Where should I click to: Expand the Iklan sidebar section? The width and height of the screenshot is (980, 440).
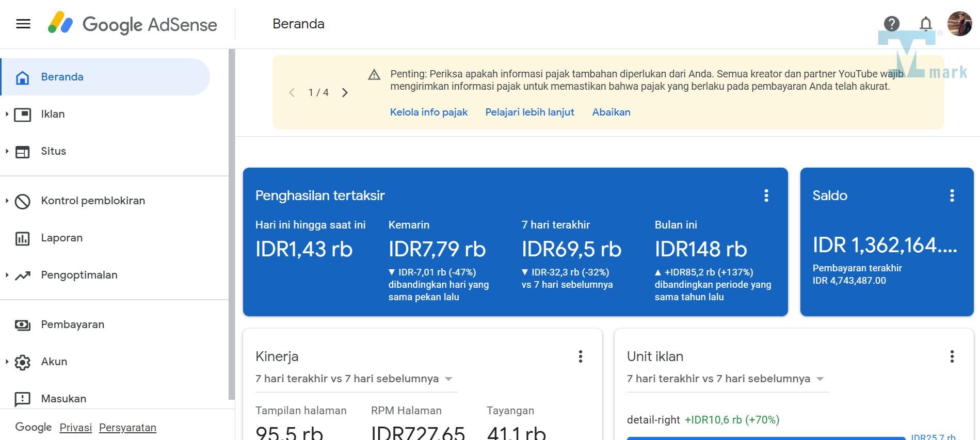click(7, 114)
